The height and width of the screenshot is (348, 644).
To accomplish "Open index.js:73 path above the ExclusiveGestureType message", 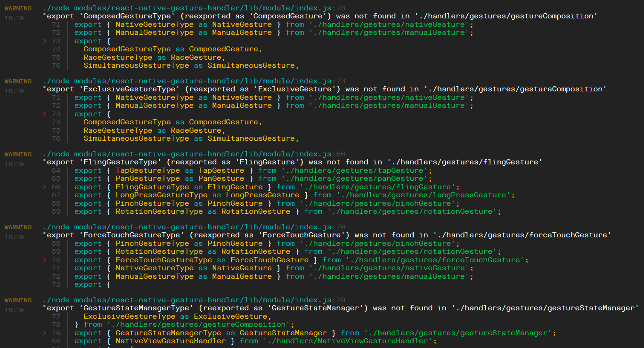I will (194, 81).
